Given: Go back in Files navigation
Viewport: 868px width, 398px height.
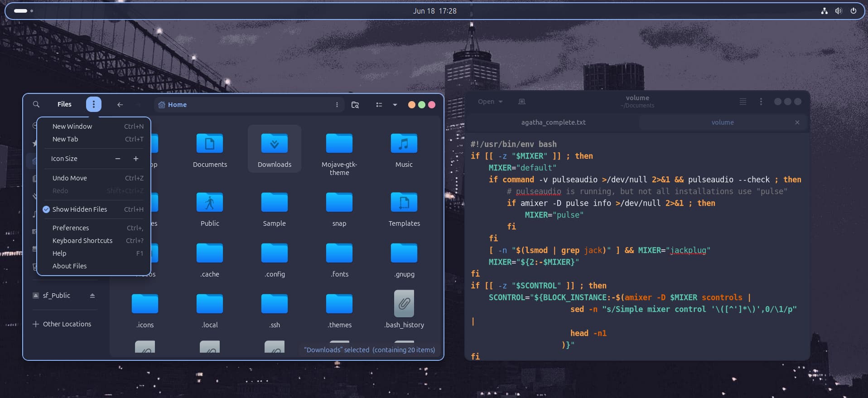Looking at the screenshot, I should coord(120,105).
